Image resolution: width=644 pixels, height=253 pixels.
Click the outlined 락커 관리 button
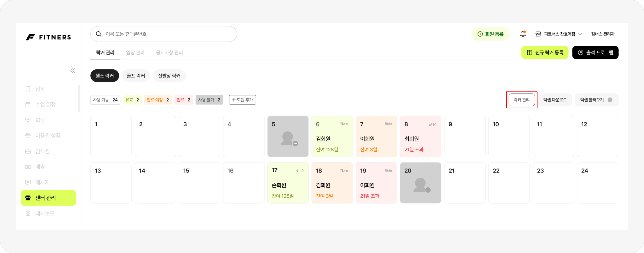pyautogui.click(x=522, y=100)
